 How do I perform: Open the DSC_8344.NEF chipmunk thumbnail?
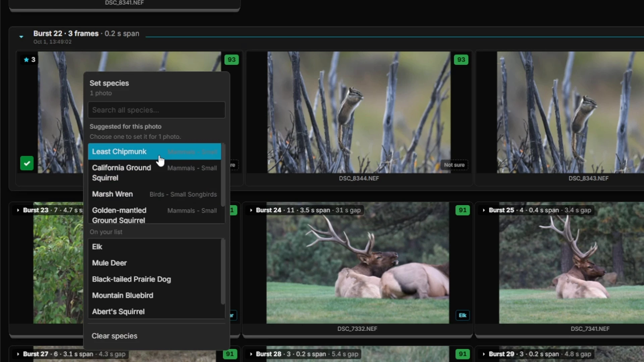click(x=359, y=112)
